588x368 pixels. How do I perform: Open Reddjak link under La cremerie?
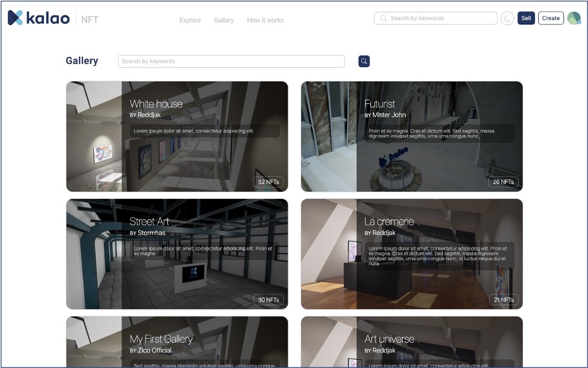tap(384, 232)
